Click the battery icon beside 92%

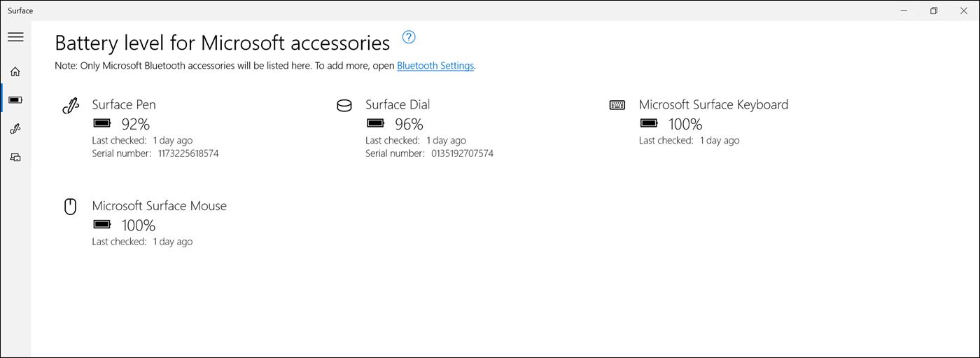102,123
